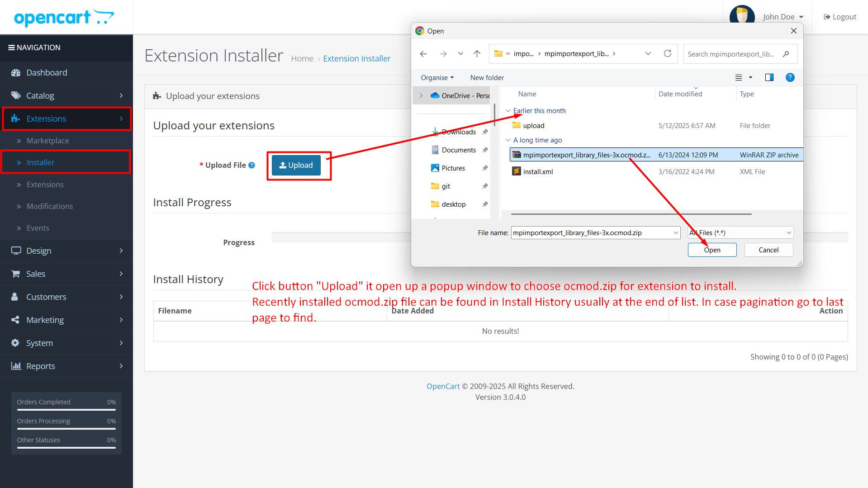
Task: Go back in file dialog
Action: [x=423, y=54]
